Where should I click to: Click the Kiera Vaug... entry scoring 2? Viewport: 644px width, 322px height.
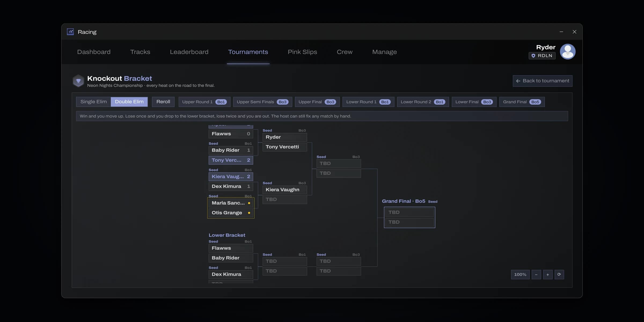(231, 177)
